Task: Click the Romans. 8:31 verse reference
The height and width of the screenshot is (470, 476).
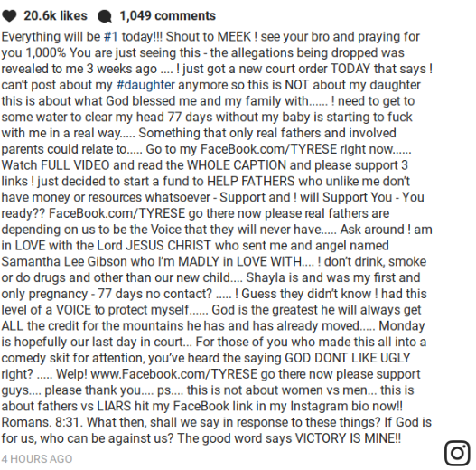Action: [42, 422]
